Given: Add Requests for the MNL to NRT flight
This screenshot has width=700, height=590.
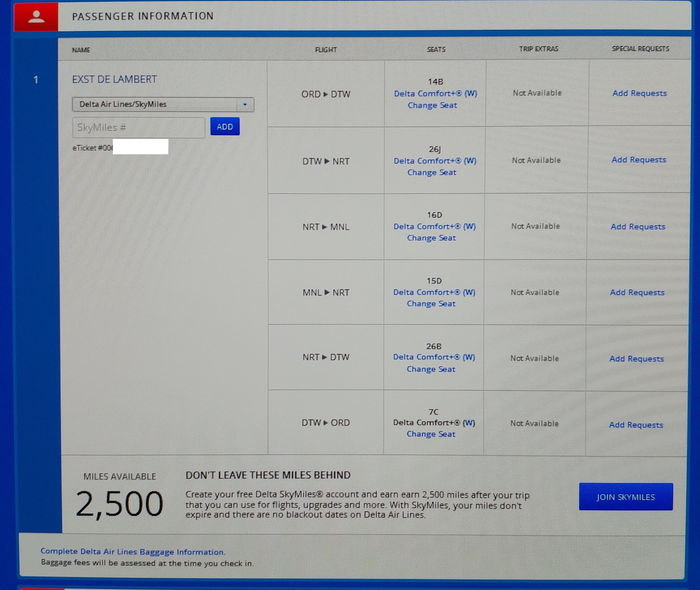Looking at the screenshot, I should coord(637,293).
